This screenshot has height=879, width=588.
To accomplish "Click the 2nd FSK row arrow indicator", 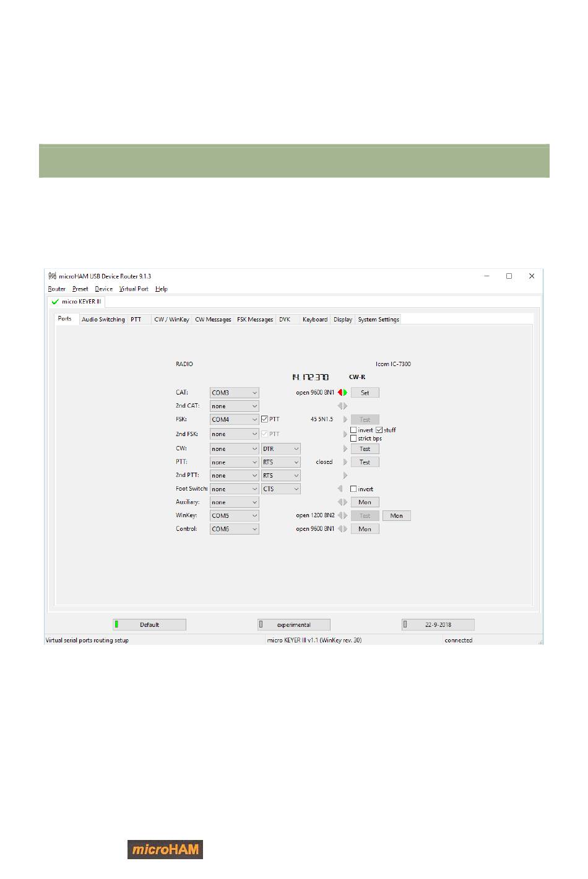I will (345, 434).
